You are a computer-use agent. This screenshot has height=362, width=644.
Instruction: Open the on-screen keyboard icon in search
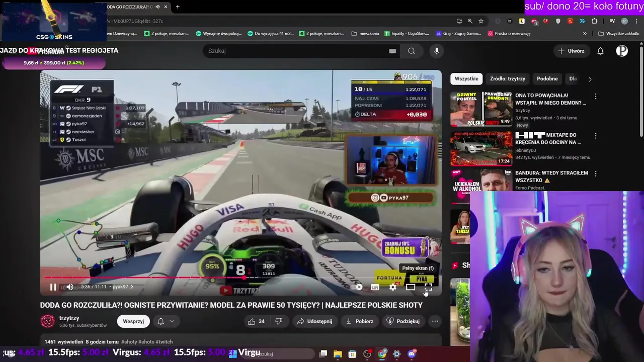coord(392,51)
